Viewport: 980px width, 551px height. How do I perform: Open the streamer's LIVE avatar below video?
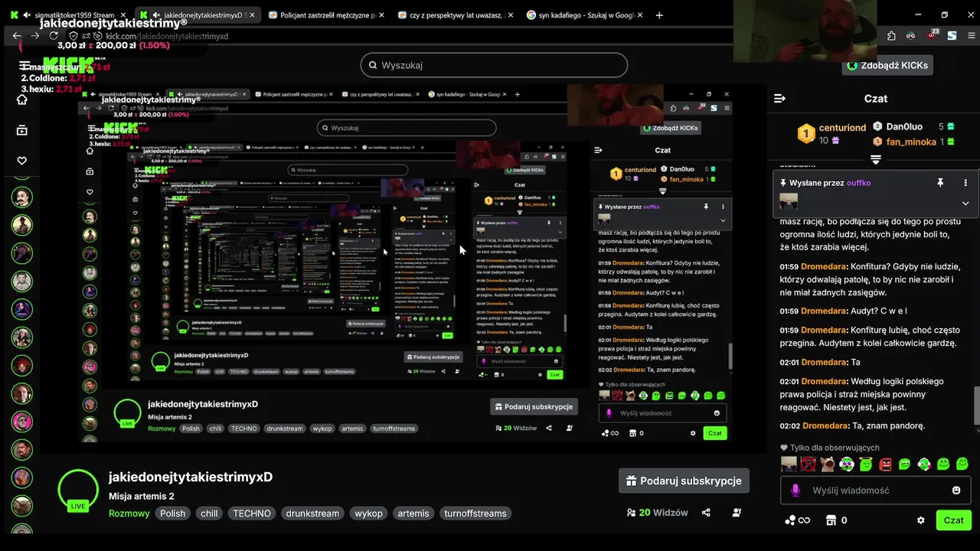78,490
